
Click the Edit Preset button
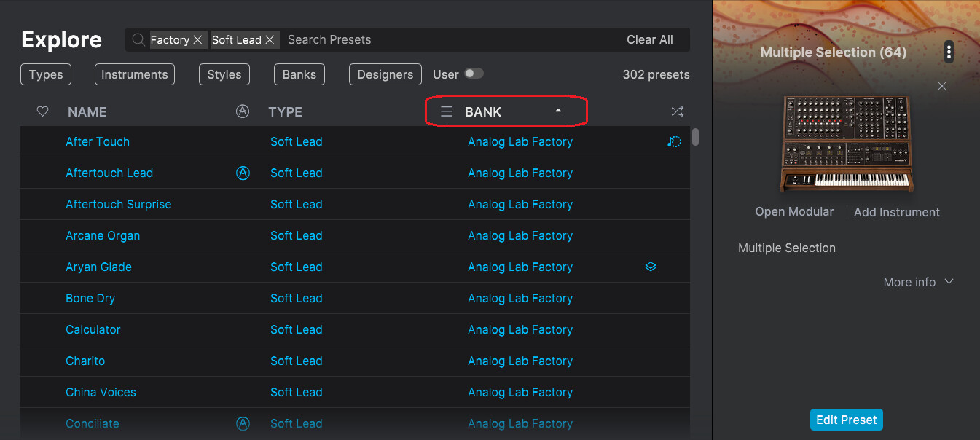847,420
